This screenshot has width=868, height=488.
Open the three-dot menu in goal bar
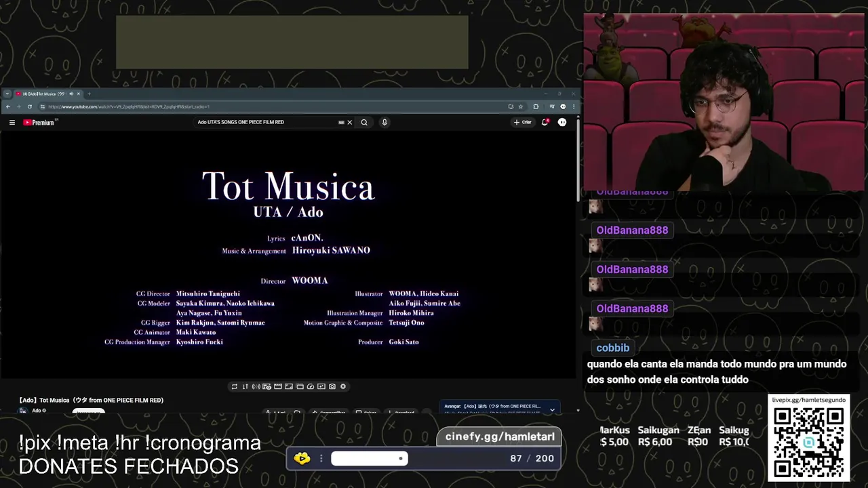click(x=321, y=459)
